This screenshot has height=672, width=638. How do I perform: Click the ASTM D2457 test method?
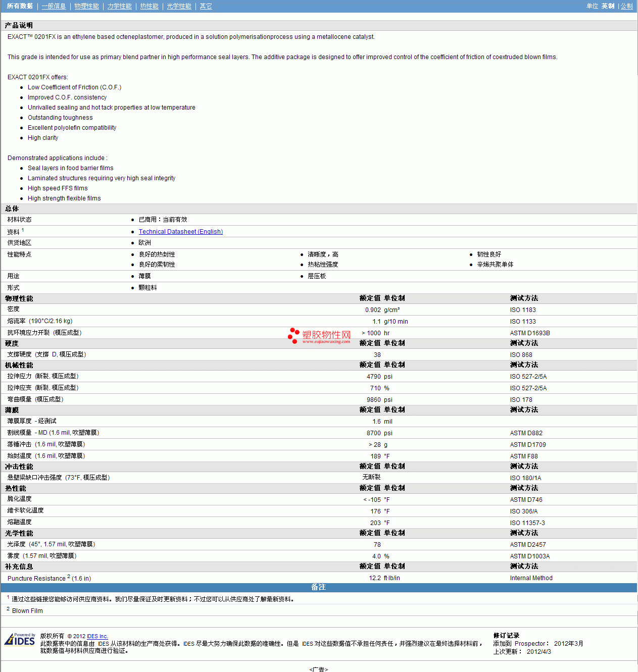pos(528,545)
